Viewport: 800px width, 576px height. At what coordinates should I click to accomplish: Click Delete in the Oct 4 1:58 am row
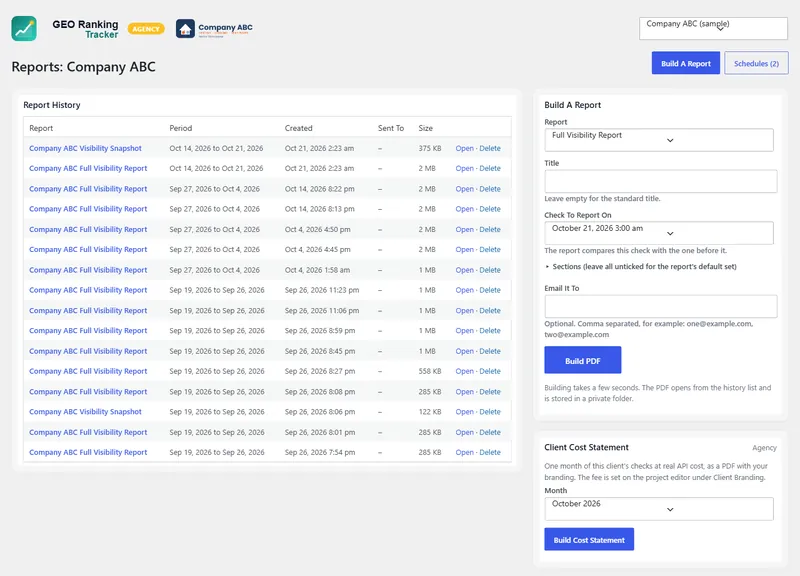(x=490, y=270)
